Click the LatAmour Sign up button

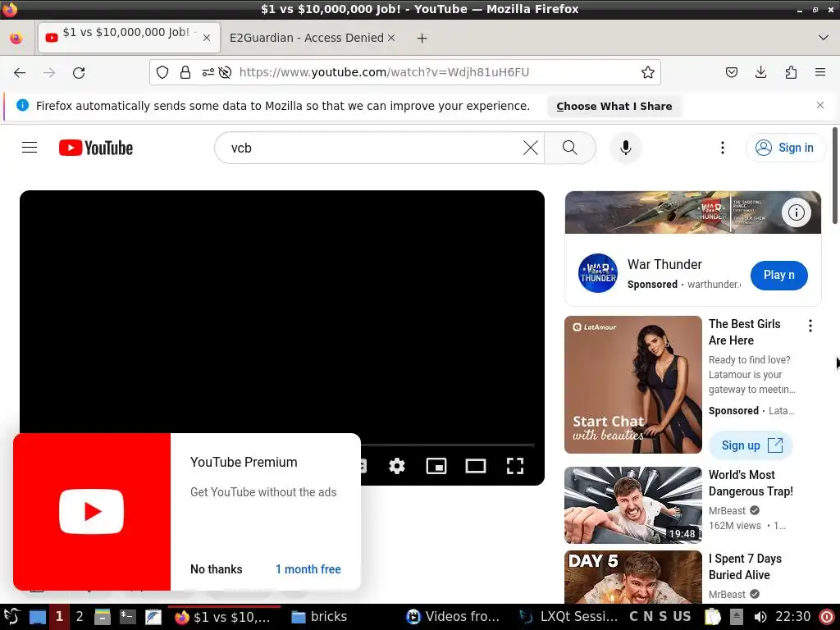(751, 445)
